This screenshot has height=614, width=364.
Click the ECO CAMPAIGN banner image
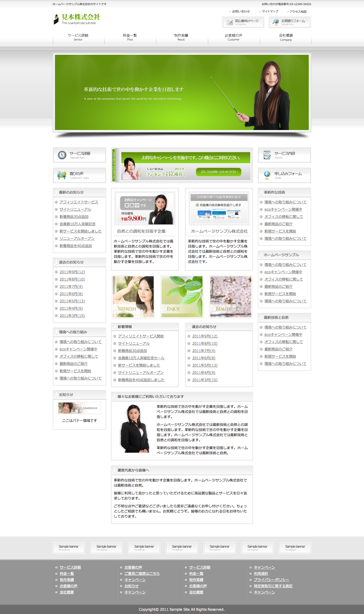[80, 408]
